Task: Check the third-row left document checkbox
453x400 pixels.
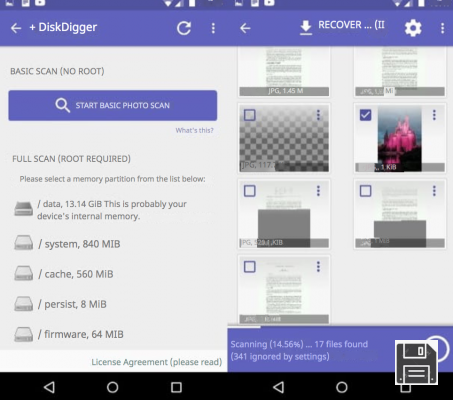Action: (x=250, y=191)
